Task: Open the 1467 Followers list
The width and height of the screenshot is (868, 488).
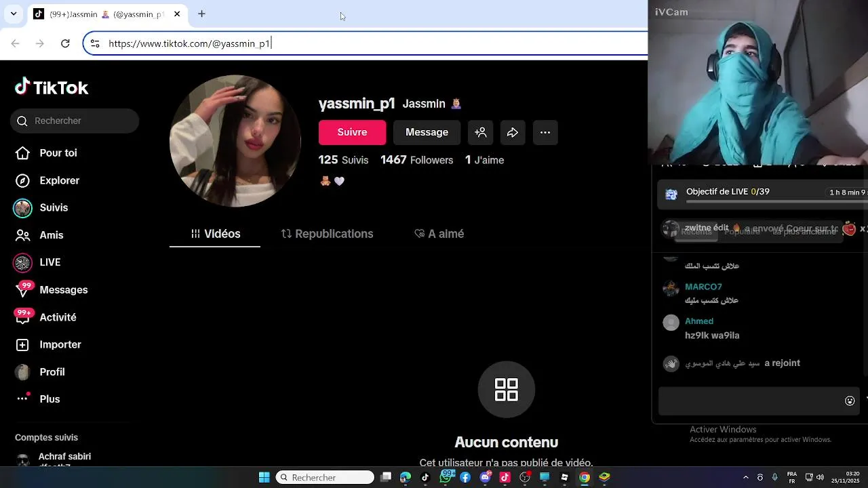Action: pos(416,160)
